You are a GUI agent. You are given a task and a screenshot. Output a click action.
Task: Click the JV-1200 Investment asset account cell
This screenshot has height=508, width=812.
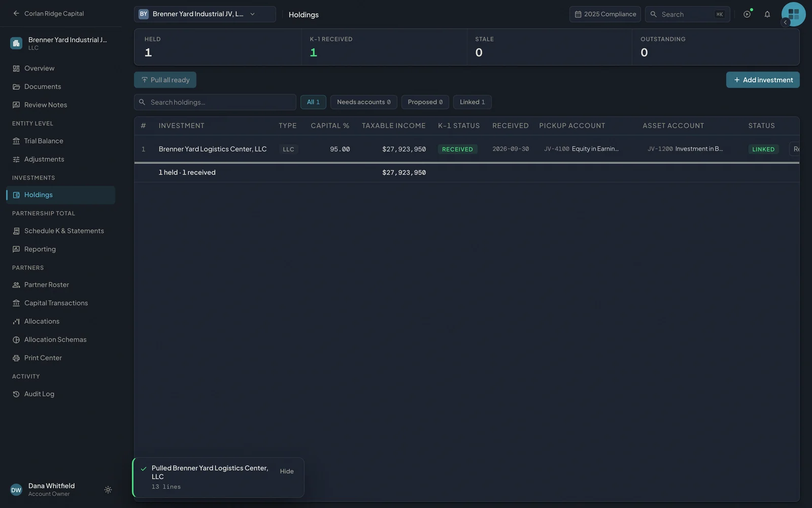pos(685,149)
